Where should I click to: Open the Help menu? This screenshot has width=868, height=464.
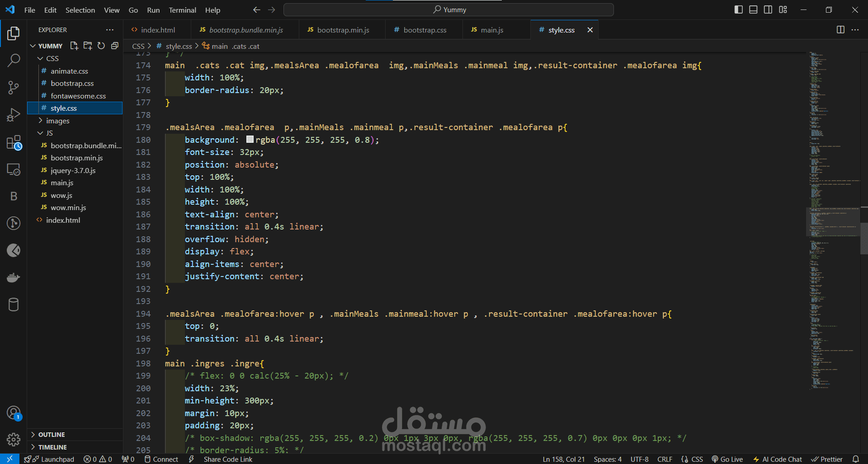(x=212, y=10)
